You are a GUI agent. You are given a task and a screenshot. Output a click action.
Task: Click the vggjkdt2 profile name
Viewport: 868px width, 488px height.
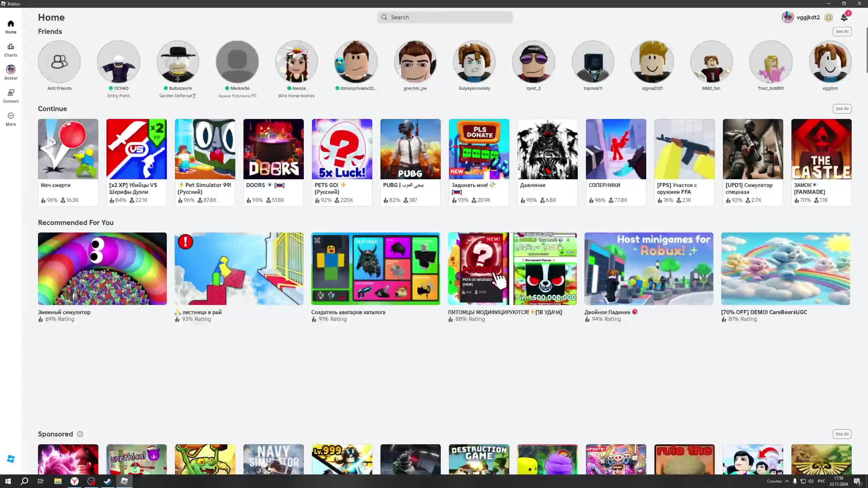click(808, 17)
